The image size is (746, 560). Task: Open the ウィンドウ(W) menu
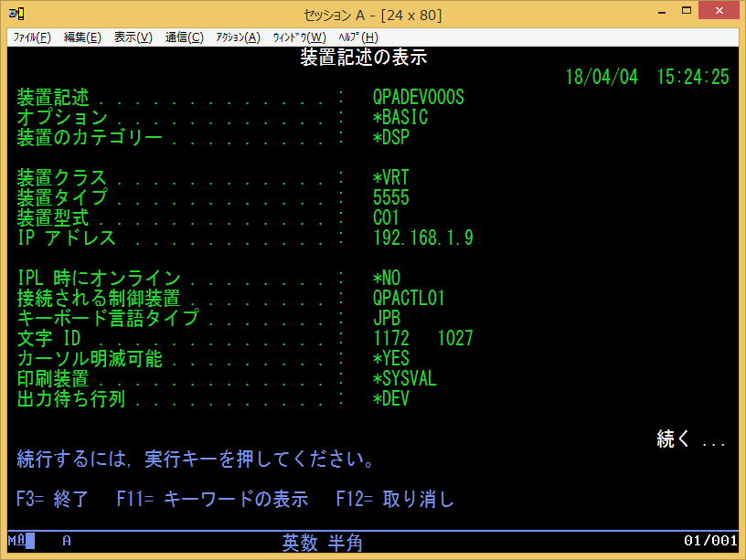299,37
